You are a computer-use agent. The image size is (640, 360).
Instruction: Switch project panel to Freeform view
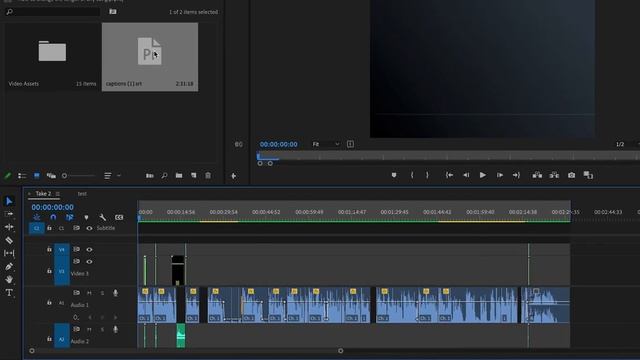coord(51,176)
